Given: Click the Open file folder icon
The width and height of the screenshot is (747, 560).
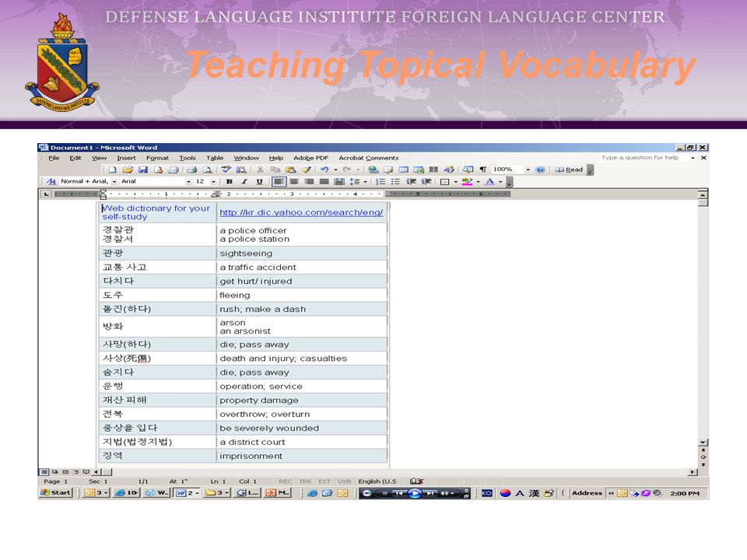Looking at the screenshot, I should (127, 170).
